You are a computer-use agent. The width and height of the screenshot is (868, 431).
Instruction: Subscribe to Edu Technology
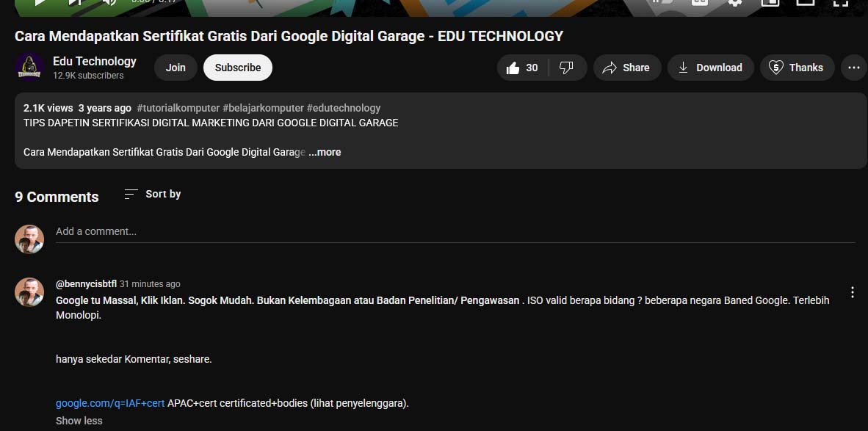237,68
